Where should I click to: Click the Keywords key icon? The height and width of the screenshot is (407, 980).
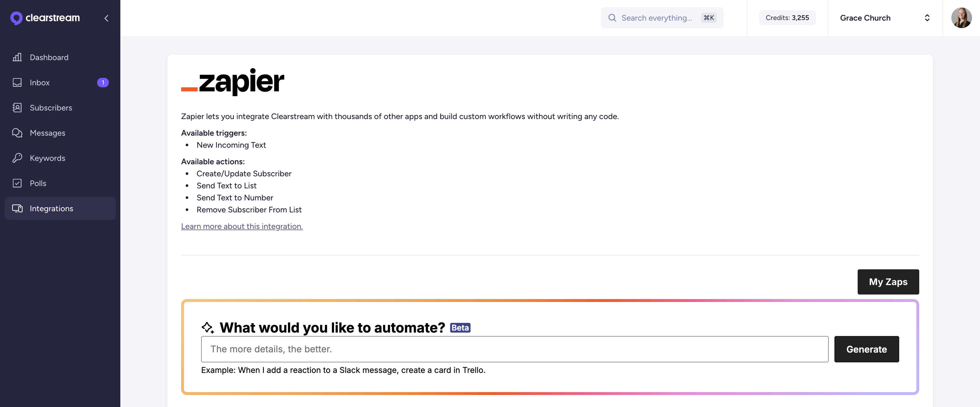click(17, 158)
